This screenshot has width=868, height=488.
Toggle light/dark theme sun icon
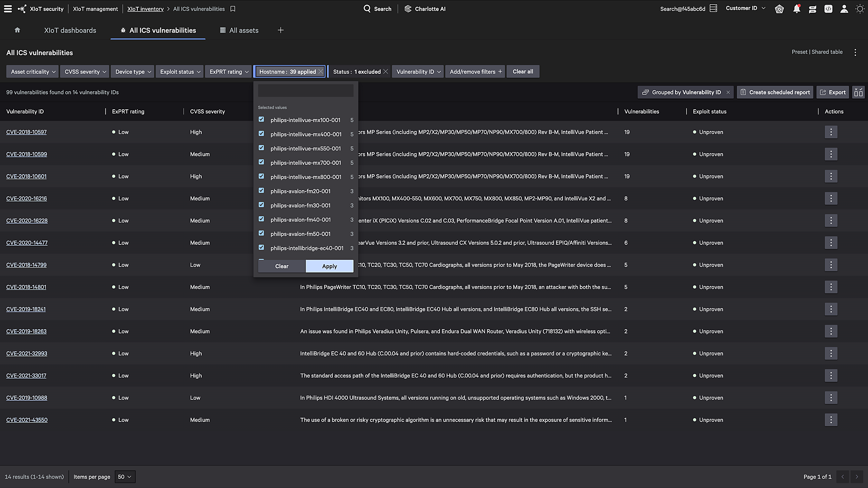(x=860, y=9)
